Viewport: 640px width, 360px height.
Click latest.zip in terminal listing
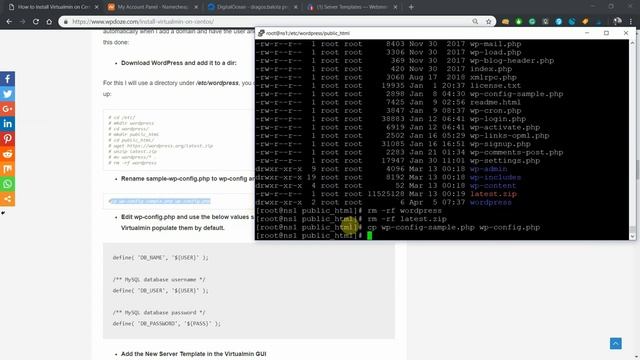pyautogui.click(x=493, y=194)
